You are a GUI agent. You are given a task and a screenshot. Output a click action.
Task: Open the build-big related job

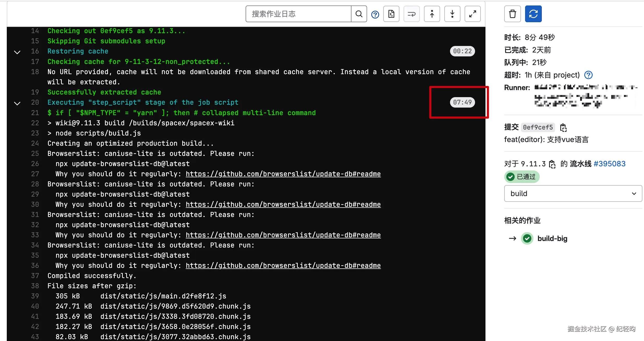pyautogui.click(x=552, y=238)
